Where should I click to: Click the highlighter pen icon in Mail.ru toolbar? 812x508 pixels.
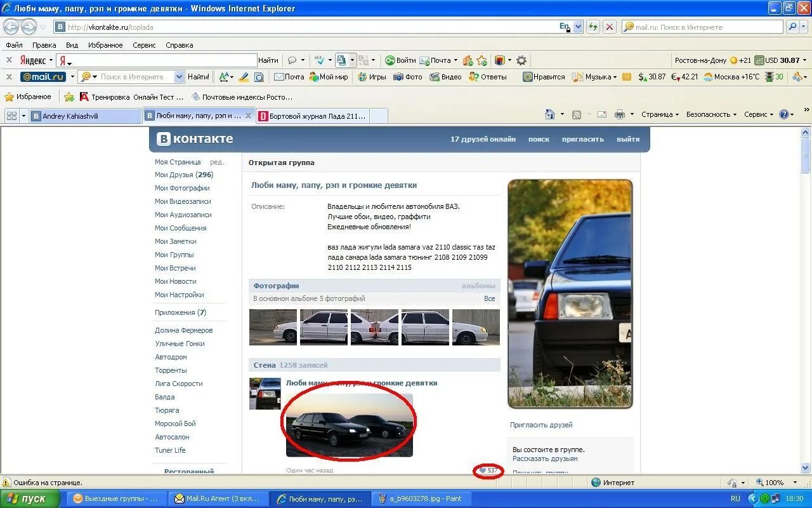(243, 77)
